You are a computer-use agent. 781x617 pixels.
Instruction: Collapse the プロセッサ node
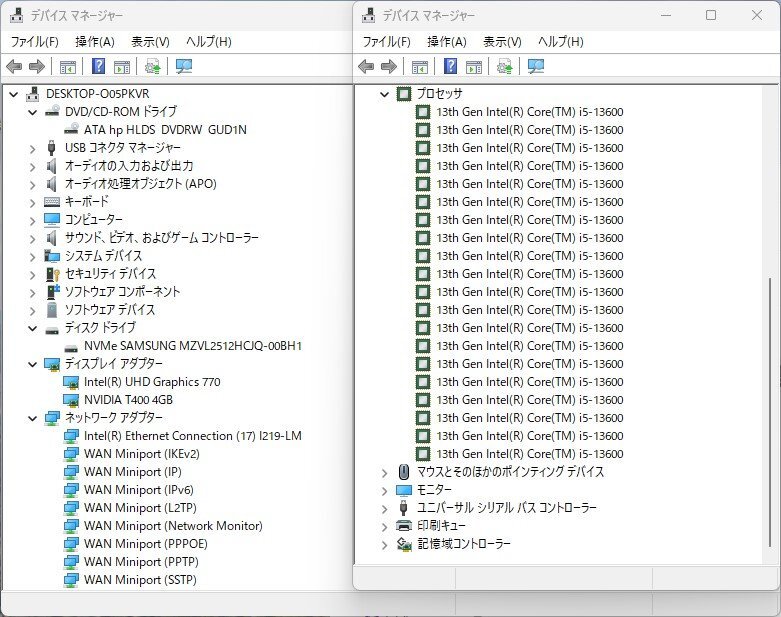[385, 94]
